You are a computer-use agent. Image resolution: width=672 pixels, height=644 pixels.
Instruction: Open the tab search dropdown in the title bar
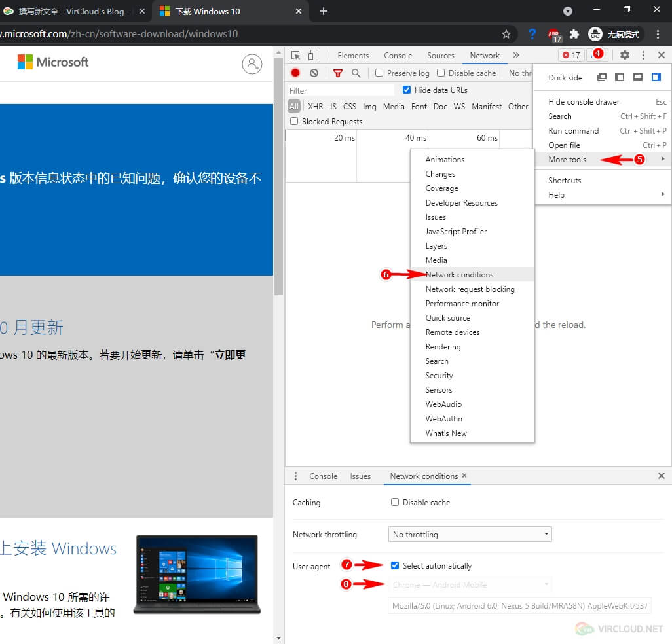click(x=567, y=12)
